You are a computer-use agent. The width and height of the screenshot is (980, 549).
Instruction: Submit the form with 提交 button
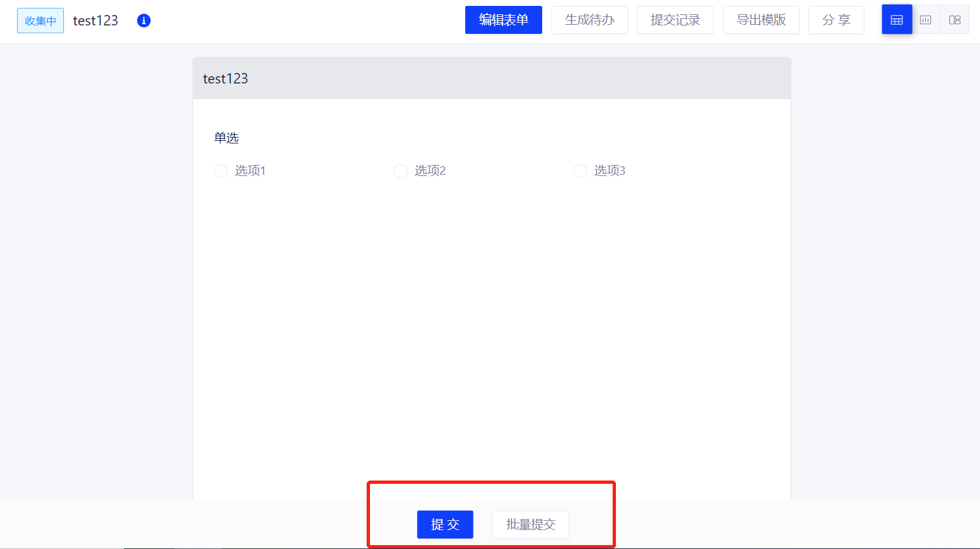(445, 524)
